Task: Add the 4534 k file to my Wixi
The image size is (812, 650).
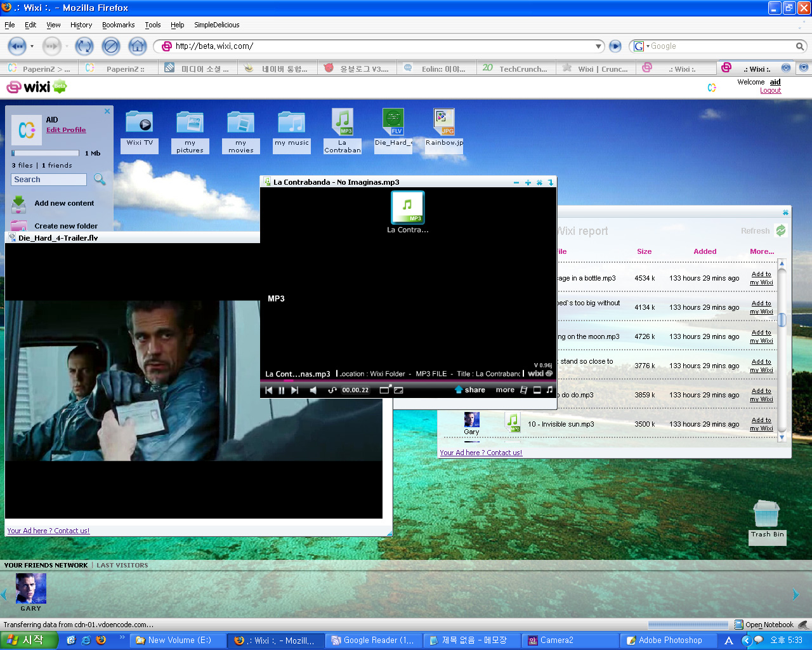Action: [x=761, y=278]
